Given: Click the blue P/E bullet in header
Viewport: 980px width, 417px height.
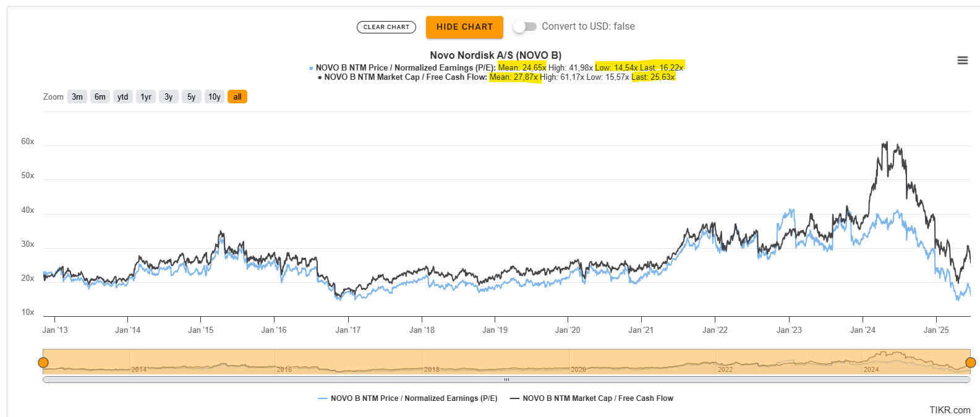Looking at the screenshot, I should 311,68.
